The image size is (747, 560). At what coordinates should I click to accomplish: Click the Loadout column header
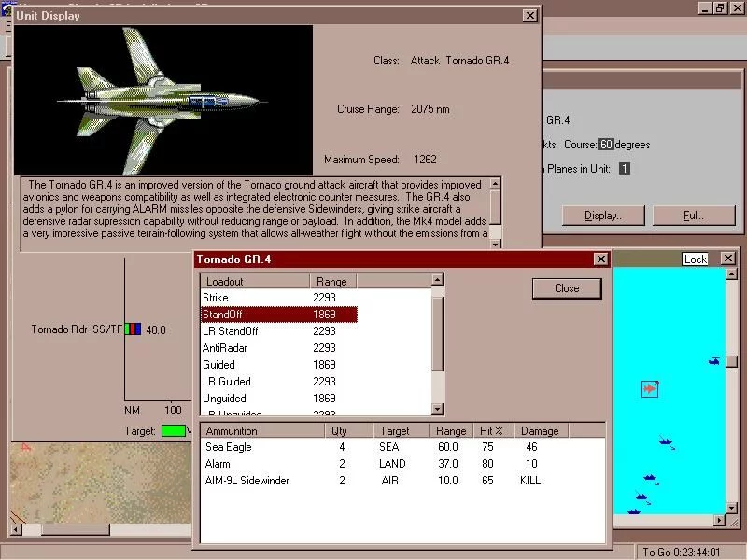[x=255, y=282]
